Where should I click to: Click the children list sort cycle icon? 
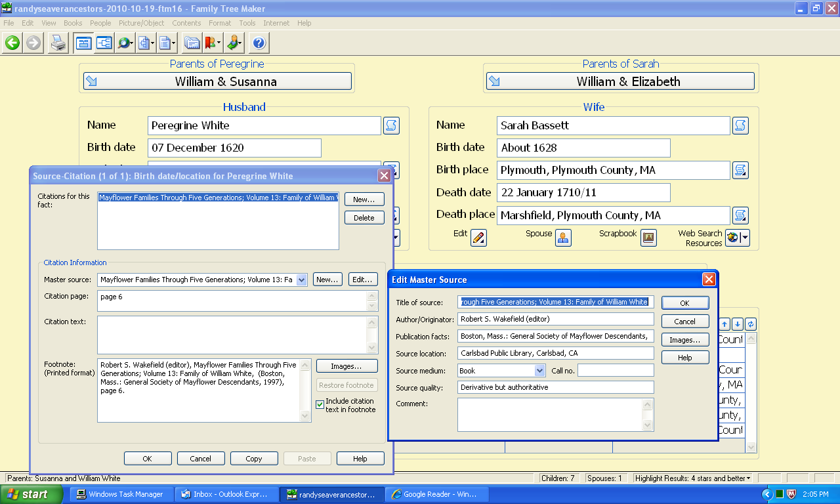[751, 324]
